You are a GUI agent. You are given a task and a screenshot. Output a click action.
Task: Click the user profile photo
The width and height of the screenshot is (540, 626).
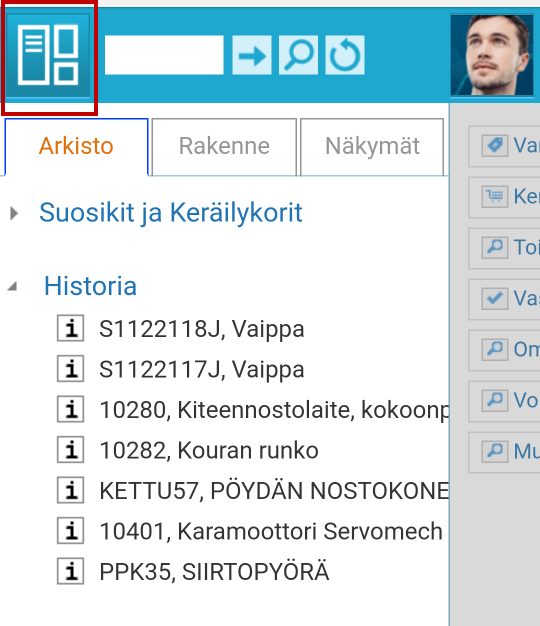(492, 55)
